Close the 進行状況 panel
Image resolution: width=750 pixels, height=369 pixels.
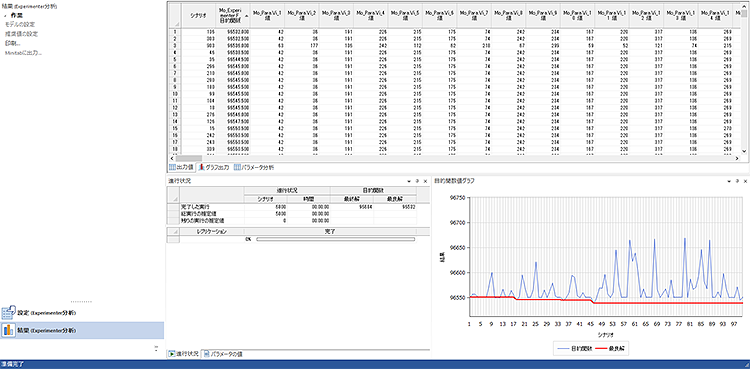tap(425, 181)
